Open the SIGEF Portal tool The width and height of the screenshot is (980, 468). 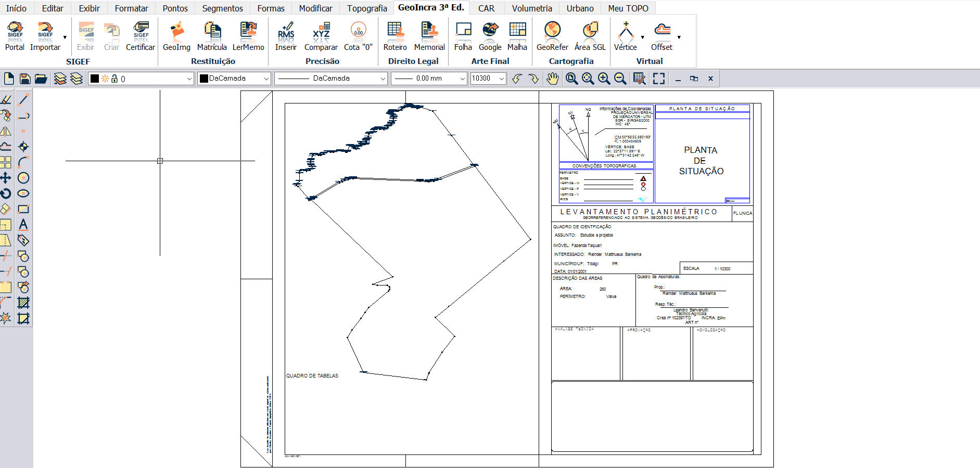pyautogui.click(x=15, y=36)
